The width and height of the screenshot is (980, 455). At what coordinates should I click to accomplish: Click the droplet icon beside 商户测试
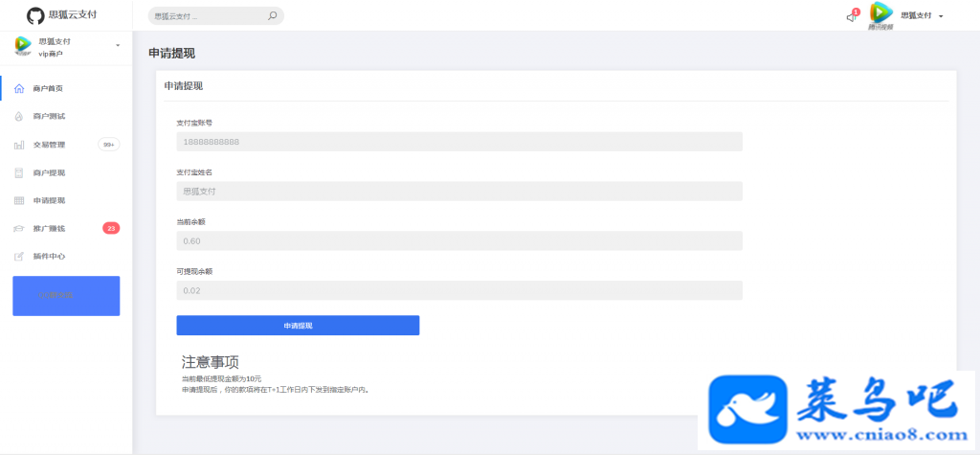coord(19,117)
